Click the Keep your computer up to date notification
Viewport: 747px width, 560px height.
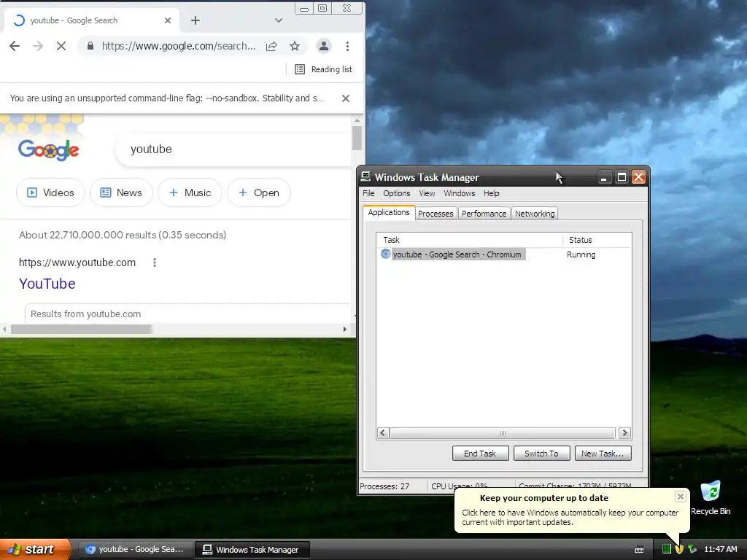point(570,510)
